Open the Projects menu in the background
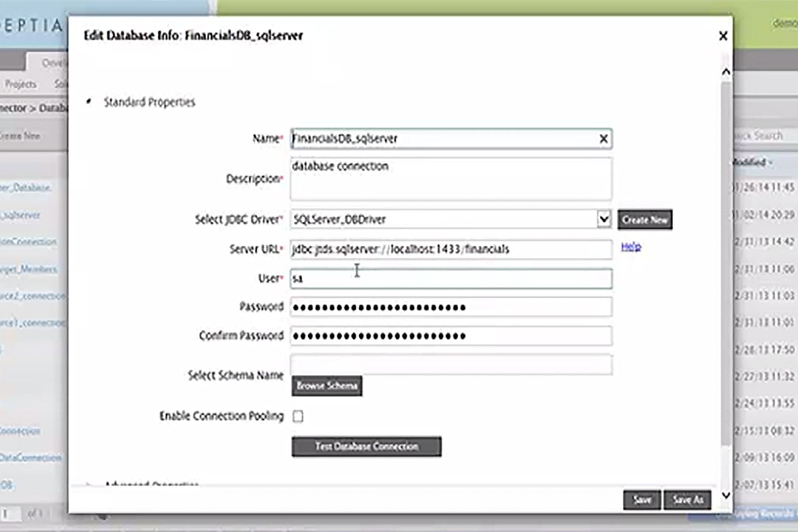This screenshot has height=532, width=798. [x=21, y=84]
